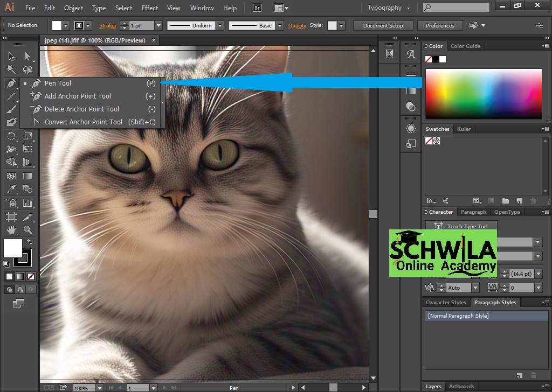Select the Mesh tool
552x392 pixels.
(x=11, y=176)
